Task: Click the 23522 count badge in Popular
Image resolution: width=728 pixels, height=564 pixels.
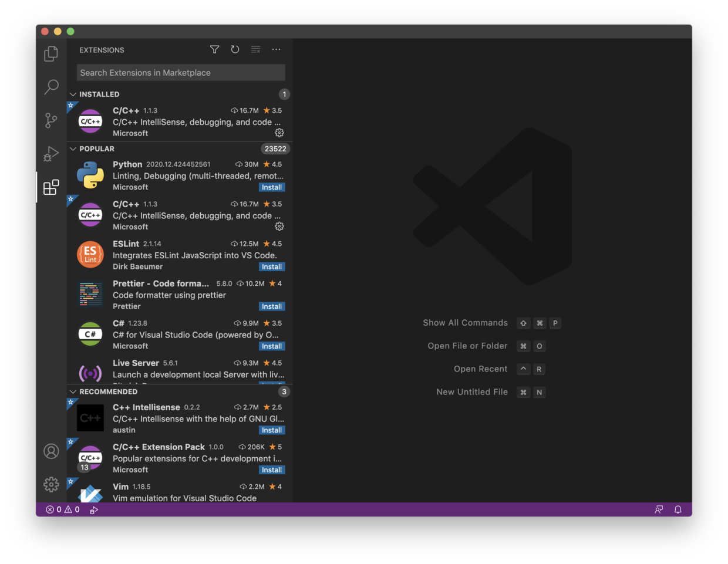Action: coord(275,149)
